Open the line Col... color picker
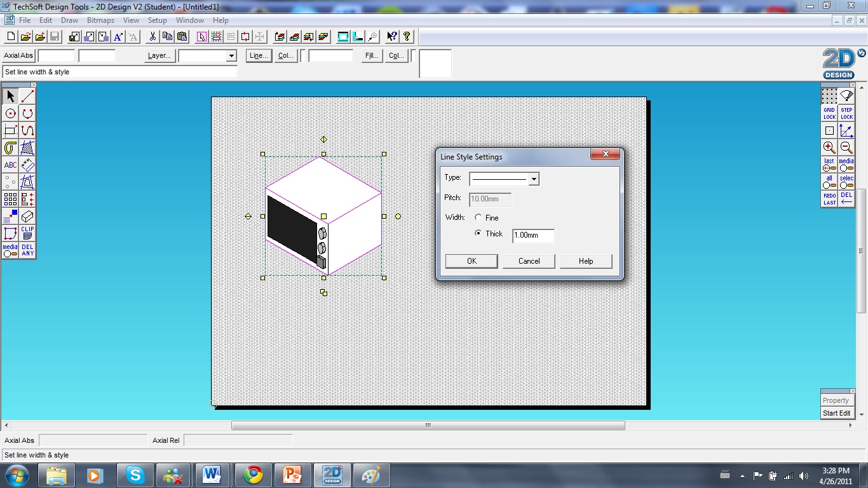Image resolution: width=868 pixels, height=488 pixels. 285,55
